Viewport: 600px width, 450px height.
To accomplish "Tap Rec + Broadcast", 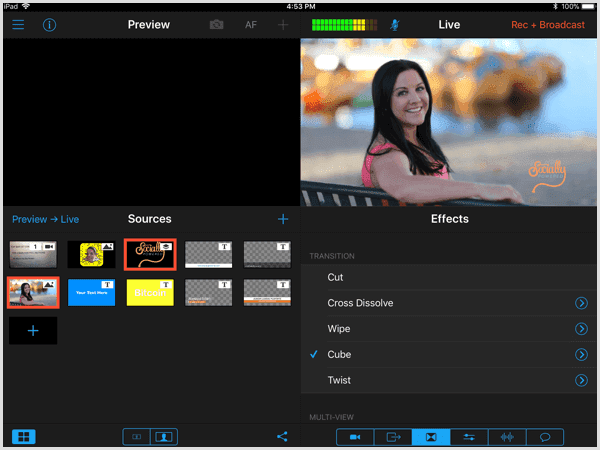I will tap(548, 25).
